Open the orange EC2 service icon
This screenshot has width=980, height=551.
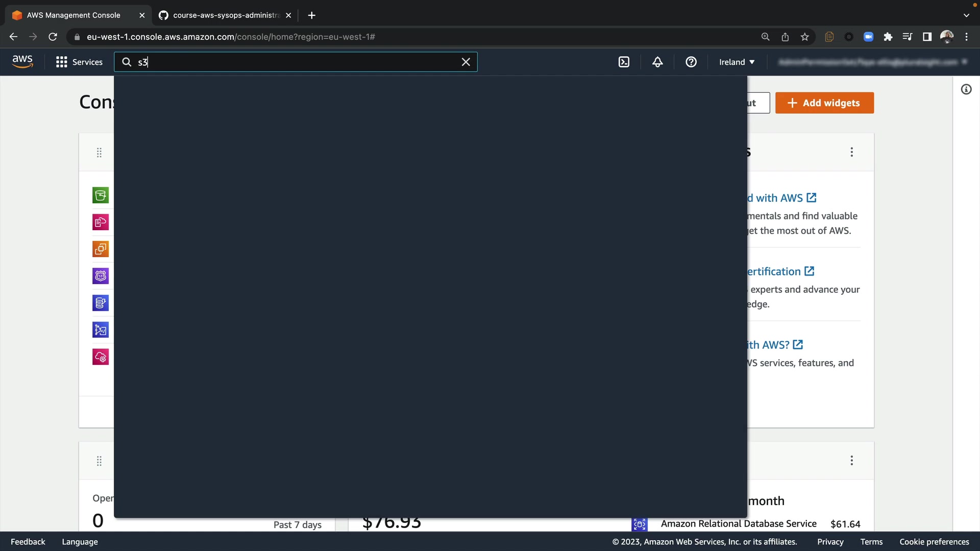(x=101, y=249)
